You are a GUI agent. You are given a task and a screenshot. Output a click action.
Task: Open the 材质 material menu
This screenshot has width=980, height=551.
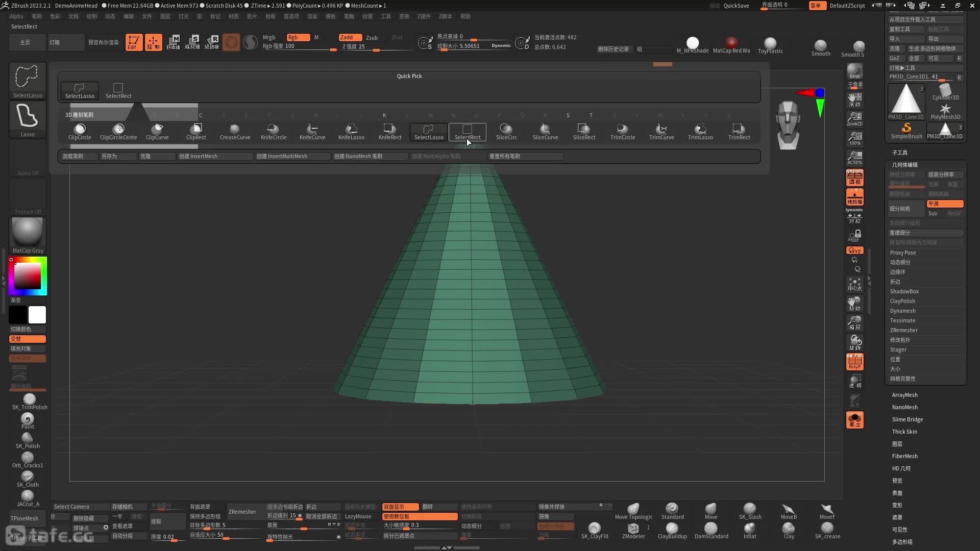(233, 16)
